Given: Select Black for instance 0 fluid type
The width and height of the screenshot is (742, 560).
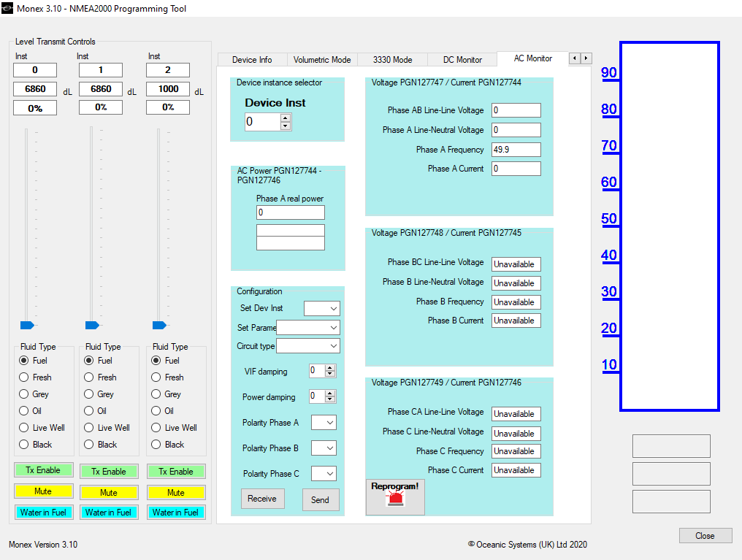Looking at the screenshot, I should point(23,445).
